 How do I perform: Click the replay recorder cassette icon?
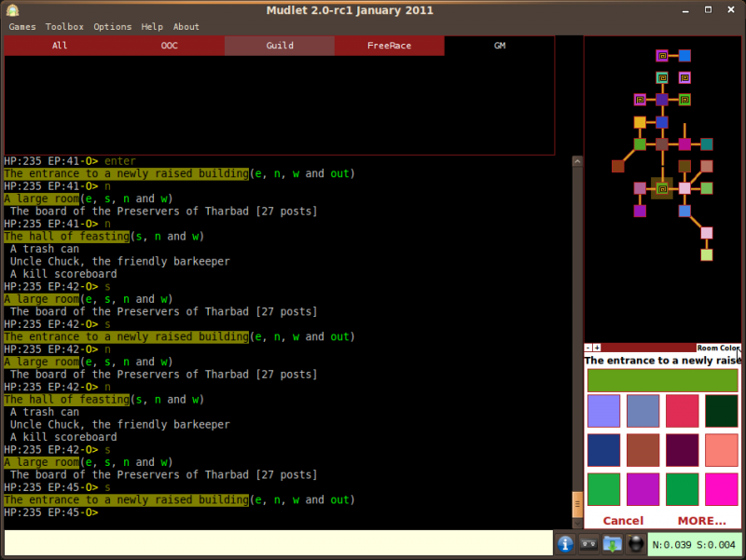(x=588, y=544)
